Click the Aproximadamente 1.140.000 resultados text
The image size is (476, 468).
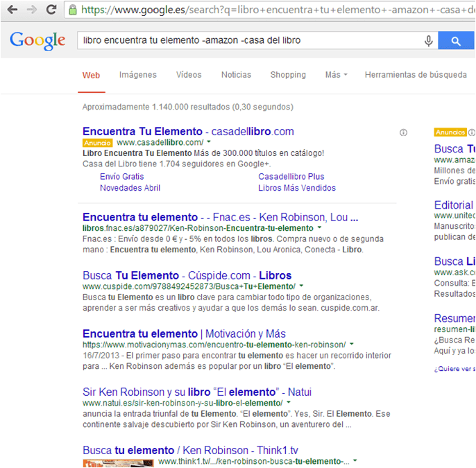[188, 107]
